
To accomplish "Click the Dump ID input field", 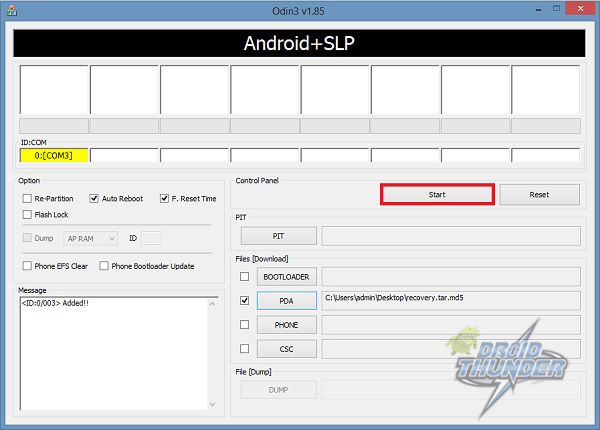I will pos(151,238).
